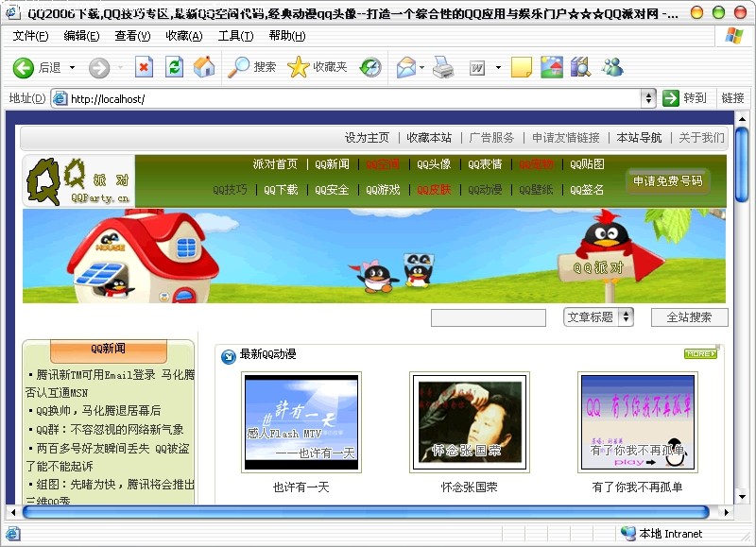Click the site search text field

488,317
